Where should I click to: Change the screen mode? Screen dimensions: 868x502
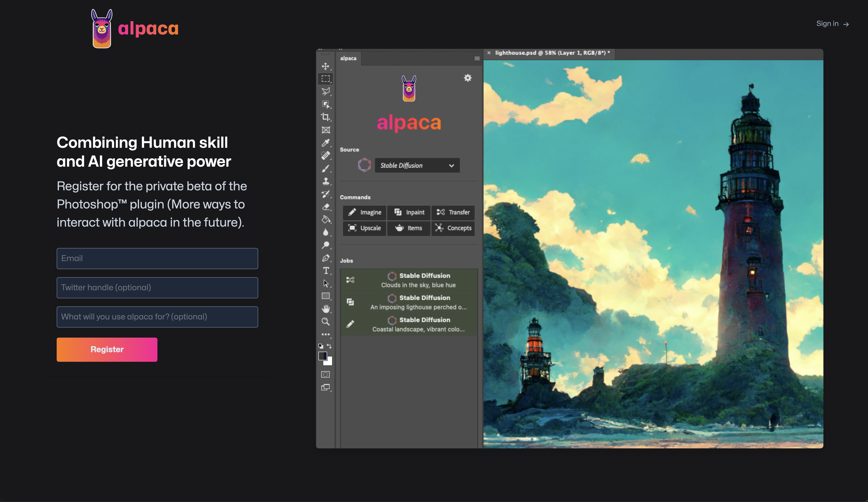tap(325, 388)
